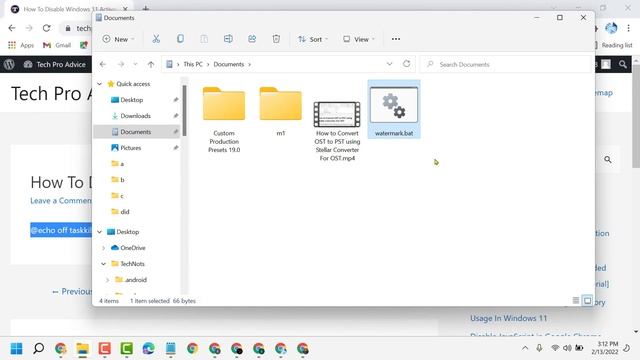Expand the address bar history dropdown
This screenshot has height=360, width=640.
pyautogui.click(x=389, y=64)
